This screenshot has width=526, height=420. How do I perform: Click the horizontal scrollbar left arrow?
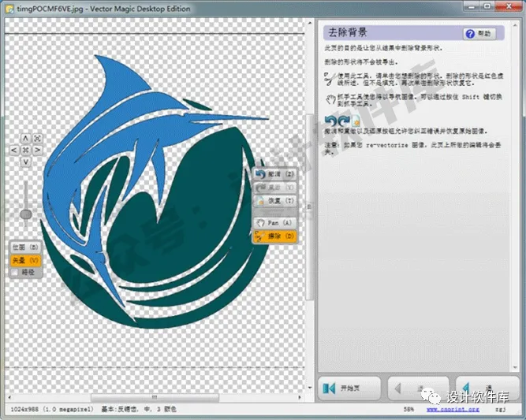pyautogui.click(x=9, y=397)
